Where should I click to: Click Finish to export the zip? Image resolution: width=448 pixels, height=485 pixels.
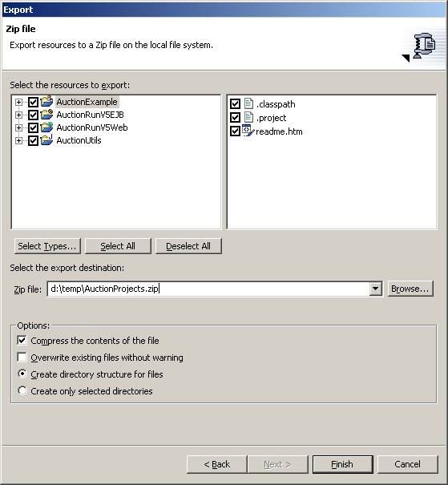(342, 464)
